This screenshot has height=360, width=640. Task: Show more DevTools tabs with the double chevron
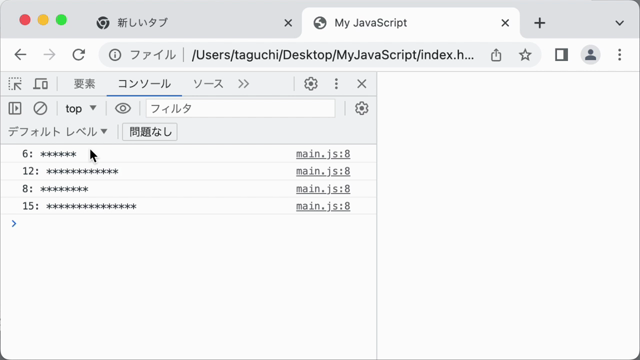tap(244, 84)
